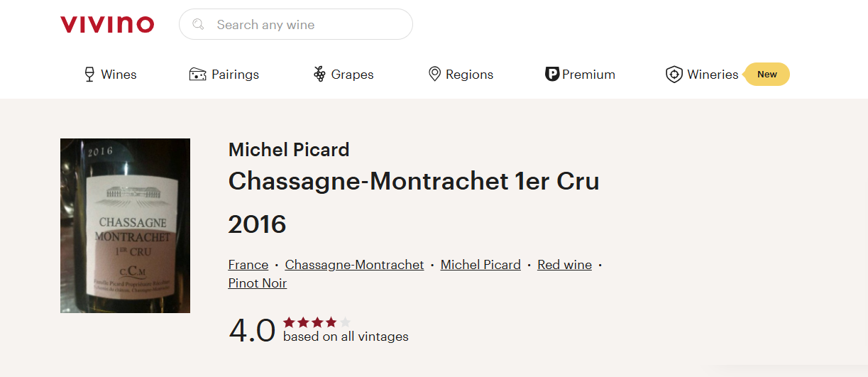This screenshot has width=868, height=377.
Task: Click the yellow New badge
Action: click(x=767, y=75)
